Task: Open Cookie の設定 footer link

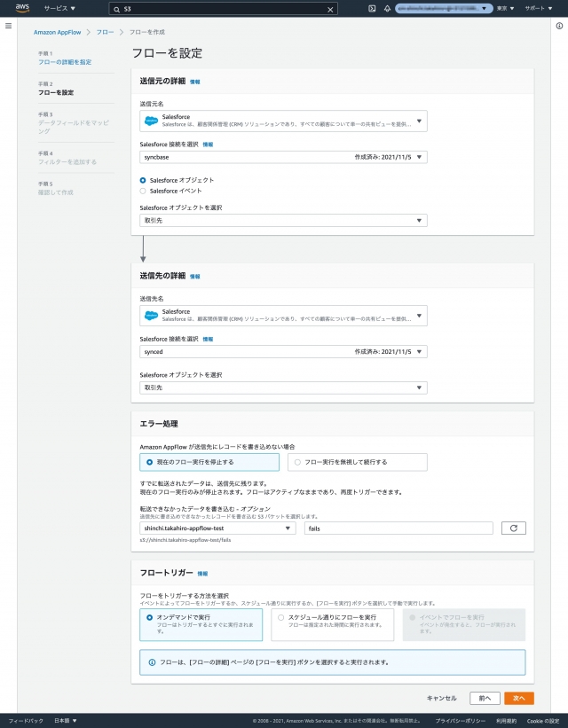Action: [x=543, y=721]
